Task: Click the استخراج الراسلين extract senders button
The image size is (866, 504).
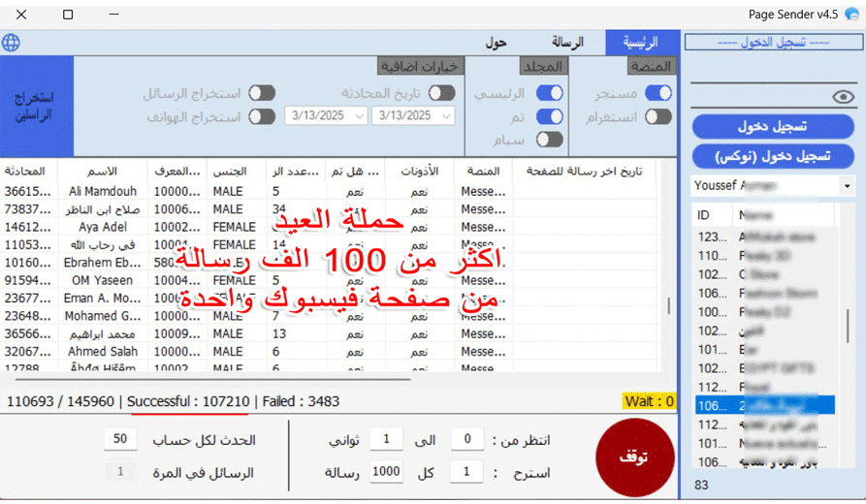Action: pos(37,106)
